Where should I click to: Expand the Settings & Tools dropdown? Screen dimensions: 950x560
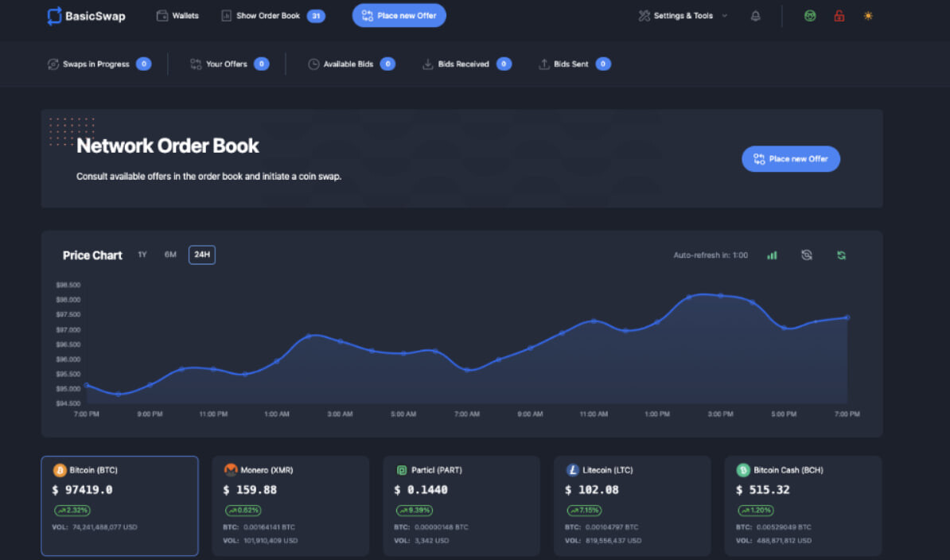coord(683,17)
